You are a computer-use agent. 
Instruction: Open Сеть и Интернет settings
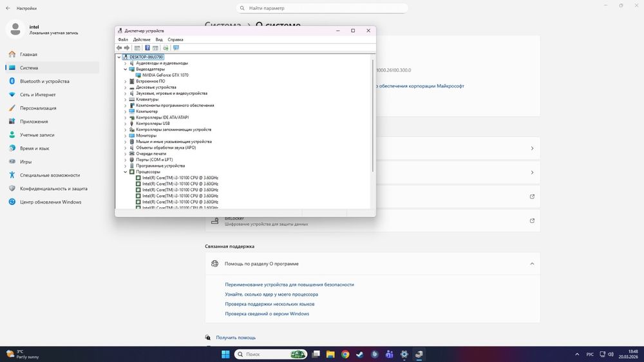52,95
